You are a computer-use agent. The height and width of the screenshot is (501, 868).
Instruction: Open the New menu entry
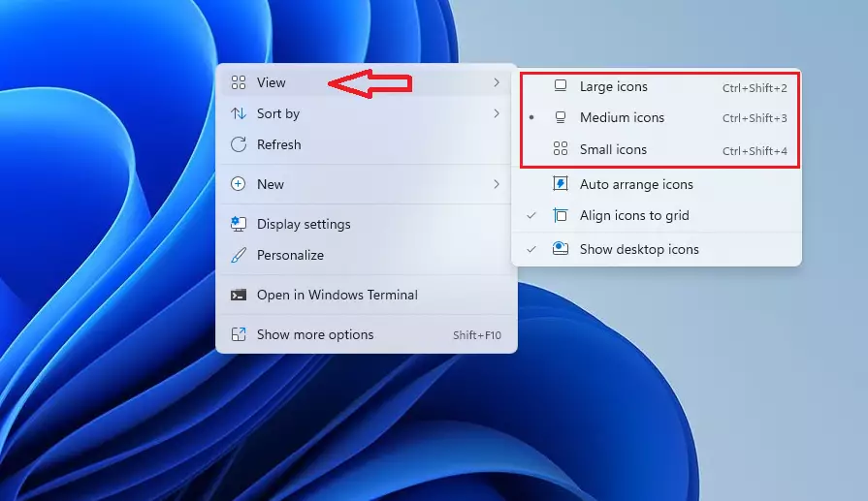367,184
